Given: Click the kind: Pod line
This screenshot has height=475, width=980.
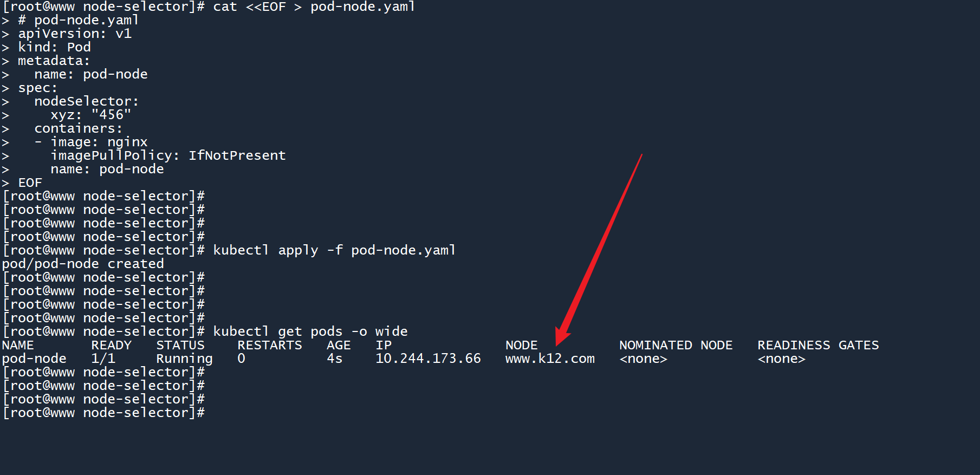Looking at the screenshot, I should pyautogui.click(x=54, y=47).
